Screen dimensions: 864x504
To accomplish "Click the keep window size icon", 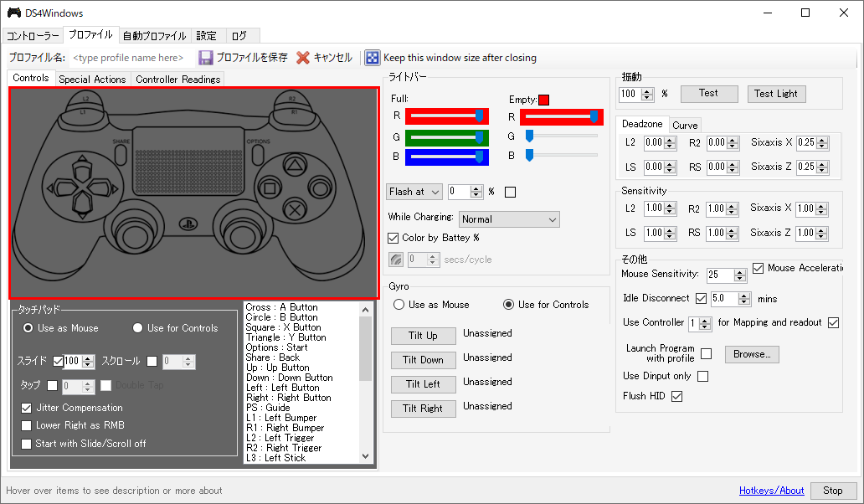I will click(x=372, y=57).
